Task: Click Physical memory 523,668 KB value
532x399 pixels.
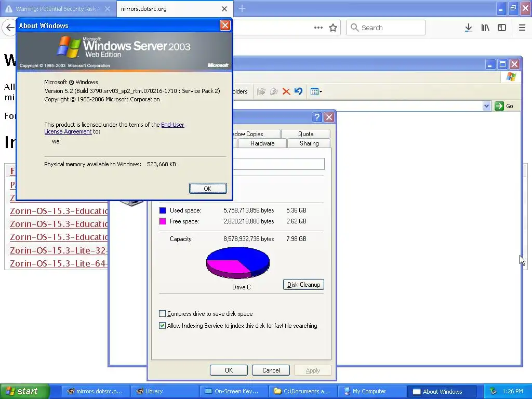Action: coord(162,164)
